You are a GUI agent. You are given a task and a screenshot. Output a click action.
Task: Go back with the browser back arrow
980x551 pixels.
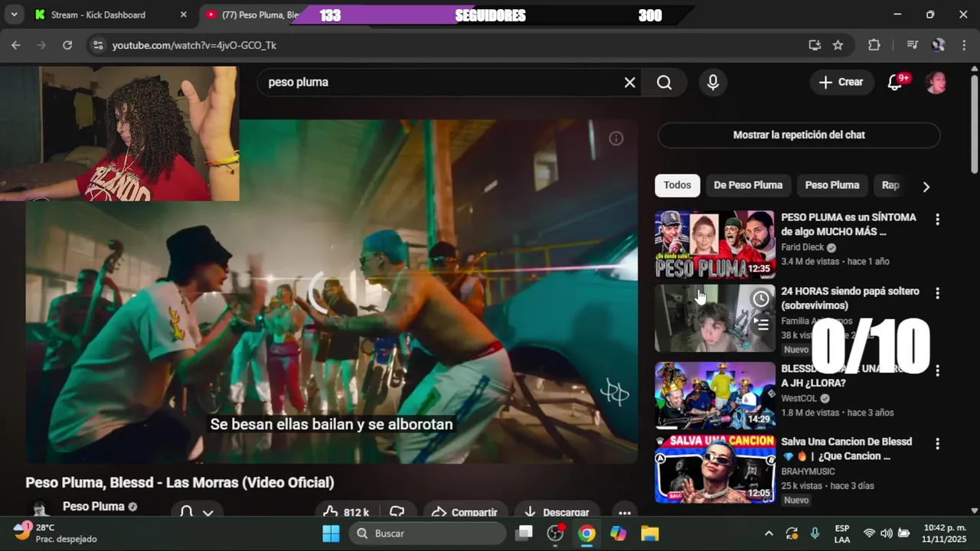click(x=16, y=45)
